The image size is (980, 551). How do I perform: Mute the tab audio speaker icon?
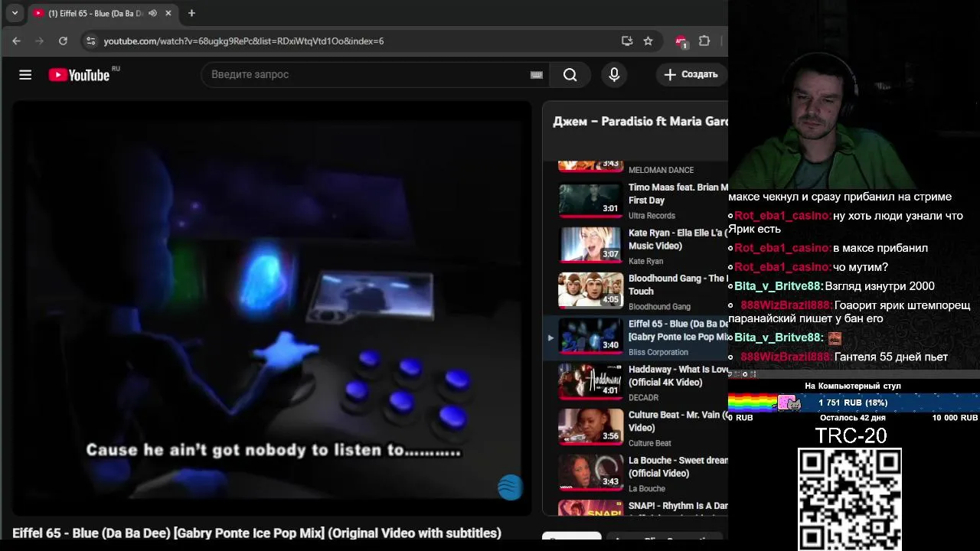(152, 13)
